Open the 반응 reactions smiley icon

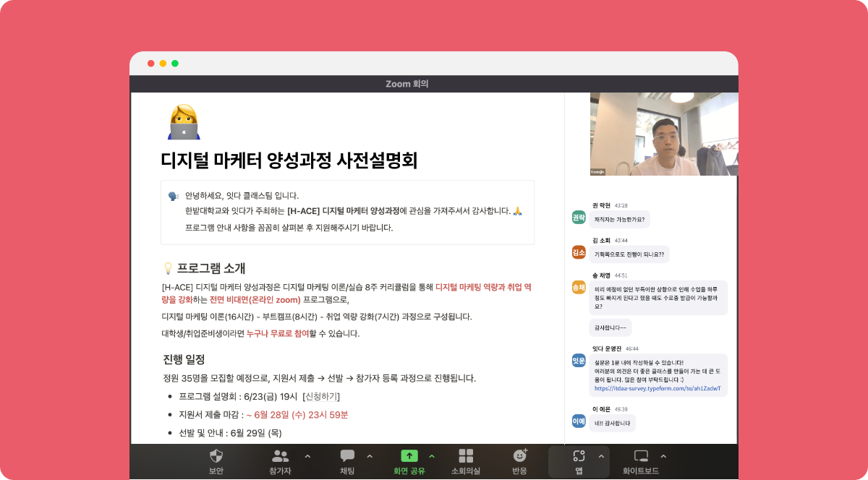pyautogui.click(x=519, y=455)
